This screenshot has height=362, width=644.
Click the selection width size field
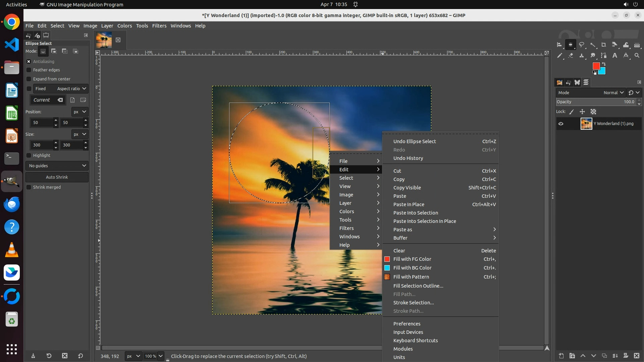[41, 145]
